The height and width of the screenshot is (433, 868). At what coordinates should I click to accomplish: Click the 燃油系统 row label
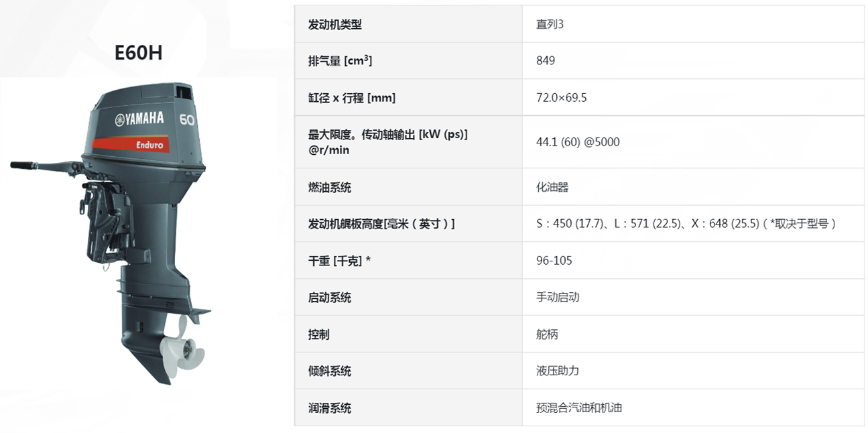[330, 187]
